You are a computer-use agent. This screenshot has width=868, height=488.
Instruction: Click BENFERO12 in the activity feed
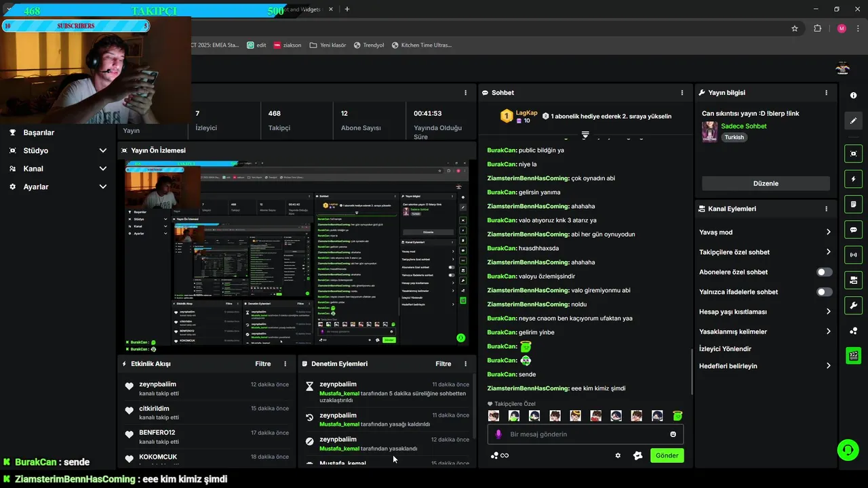[x=157, y=432]
